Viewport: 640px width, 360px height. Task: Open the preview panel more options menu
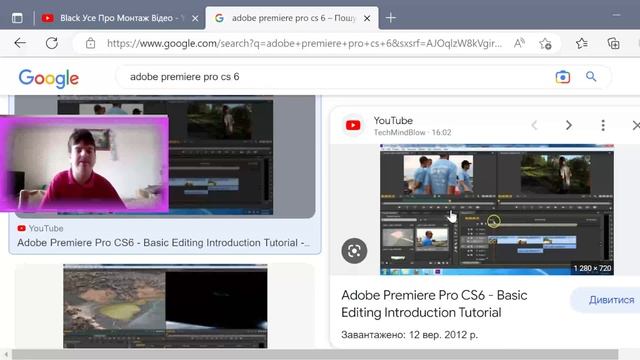coord(603,125)
